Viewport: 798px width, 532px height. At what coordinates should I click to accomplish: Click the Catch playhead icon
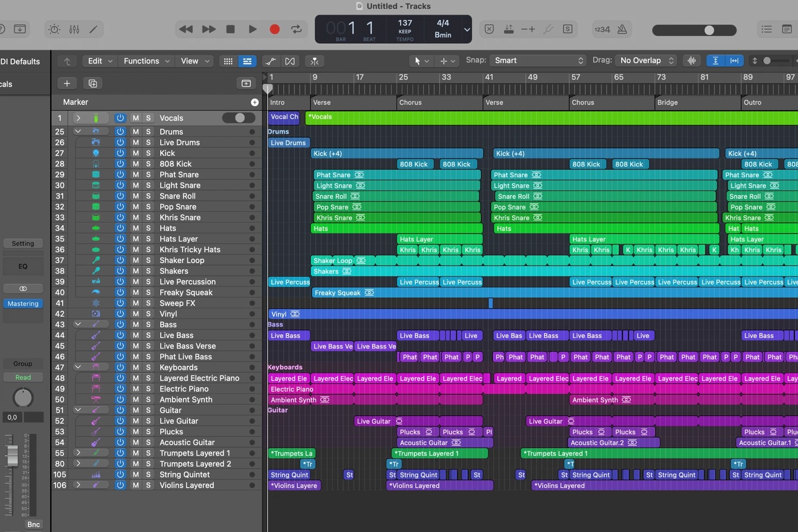[x=314, y=61]
